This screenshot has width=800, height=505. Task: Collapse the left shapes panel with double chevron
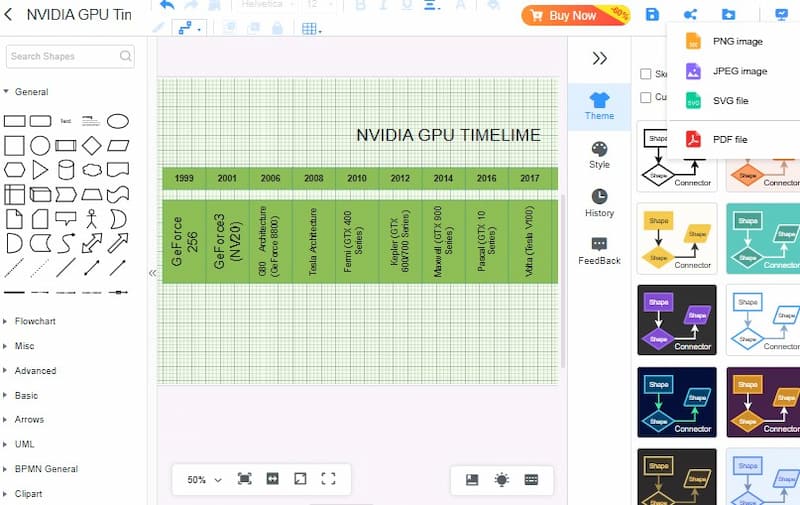point(152,273)
